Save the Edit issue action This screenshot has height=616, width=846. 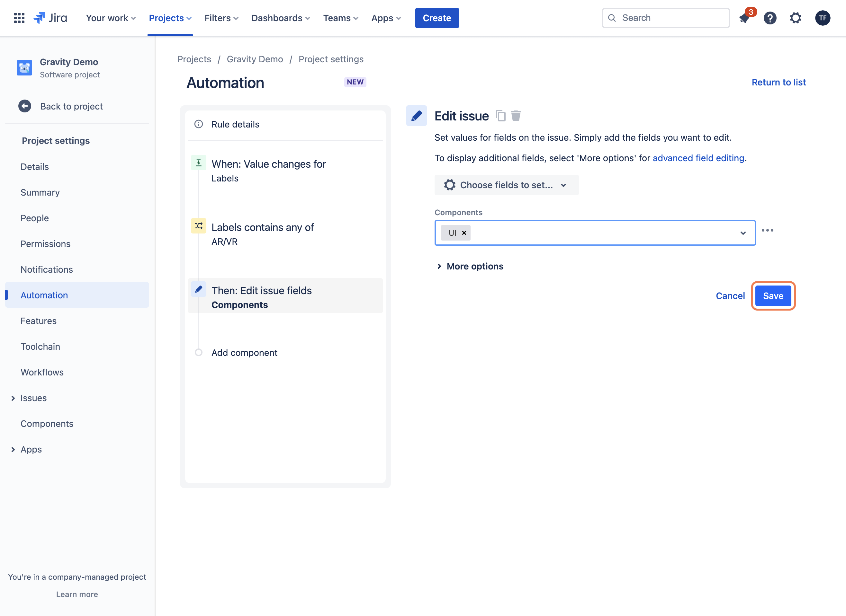tap(773, 296)
